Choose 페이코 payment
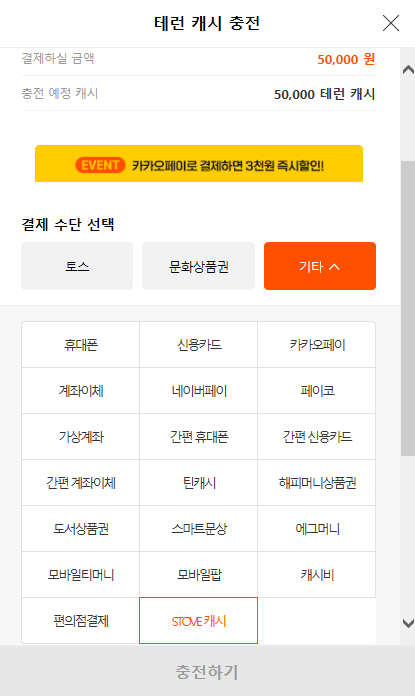 click(316, 391)
